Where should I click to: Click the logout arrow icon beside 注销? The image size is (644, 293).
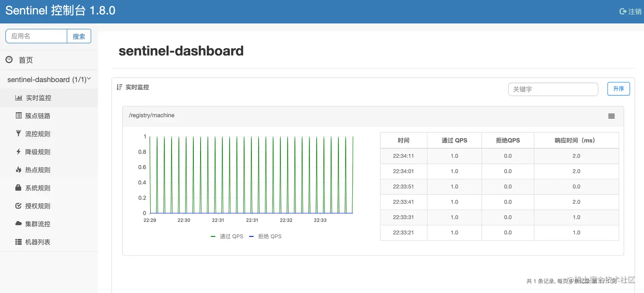pos(623,11)
